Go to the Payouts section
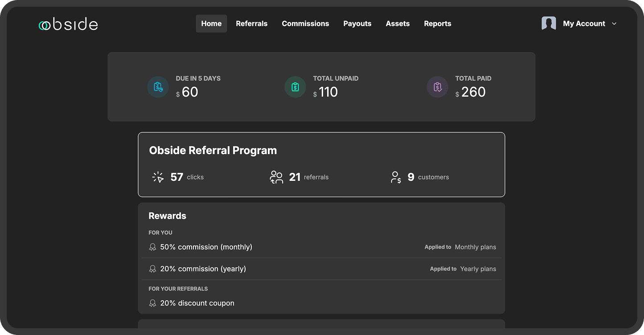This screenshot has width=644, height=335. 357,23
